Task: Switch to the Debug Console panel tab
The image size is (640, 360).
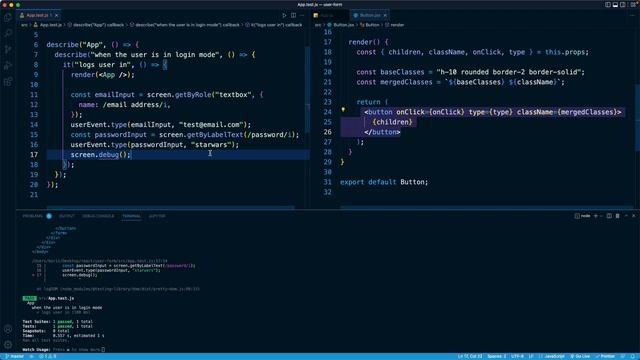Action: pyautogui.click(x=98, y=216)
